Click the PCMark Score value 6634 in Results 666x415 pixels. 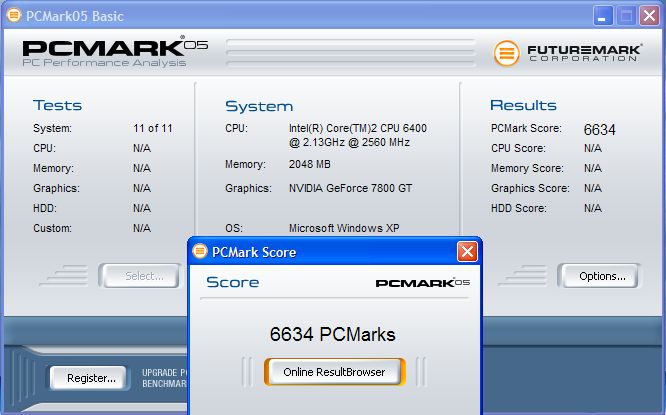pyautogui.click(x=599, y=130)
